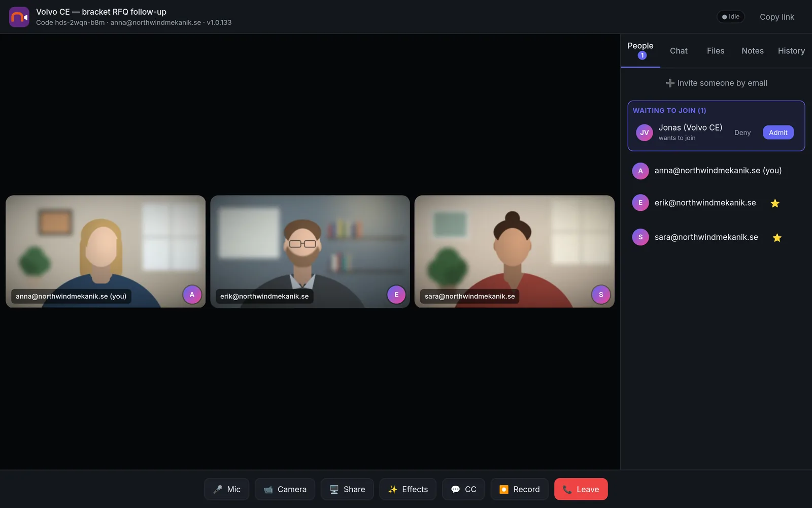Open the Files tab
The image size is (812, 508).
point(716,51)
